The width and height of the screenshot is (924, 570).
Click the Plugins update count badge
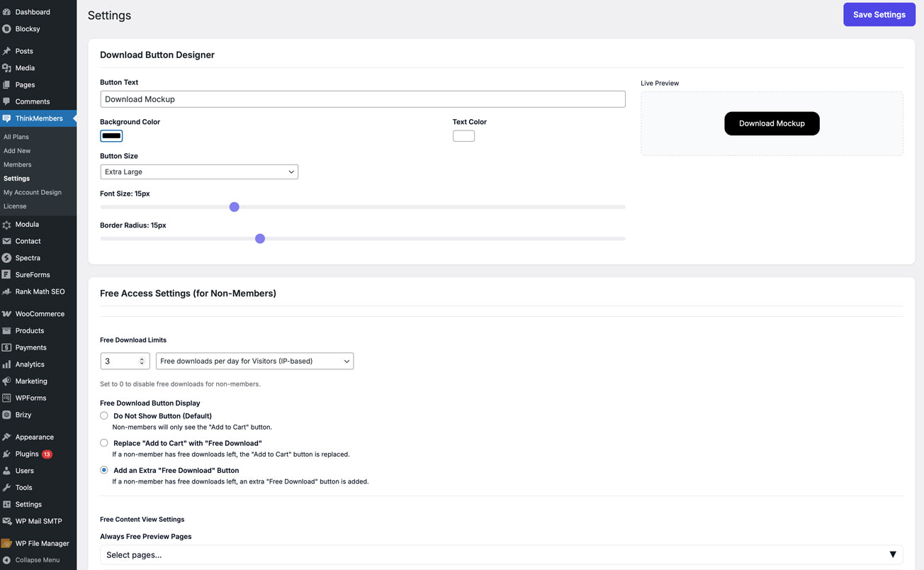(x=47, y=454)
